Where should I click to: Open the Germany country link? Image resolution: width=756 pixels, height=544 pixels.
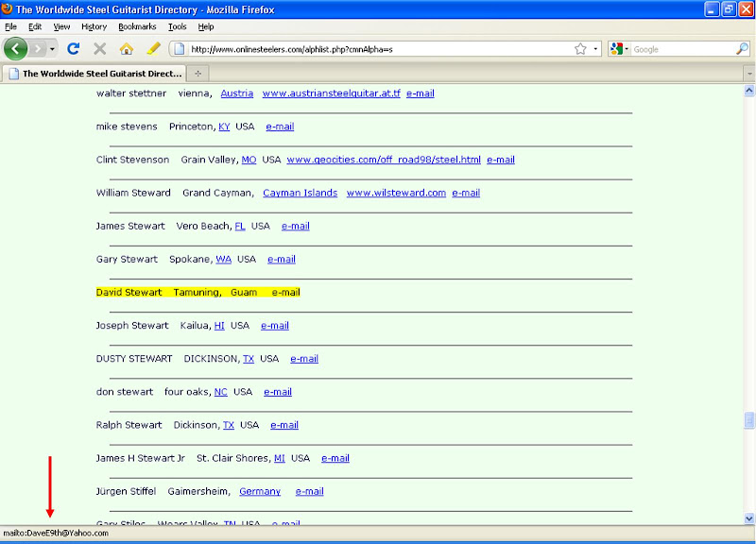tap(260, 492)
